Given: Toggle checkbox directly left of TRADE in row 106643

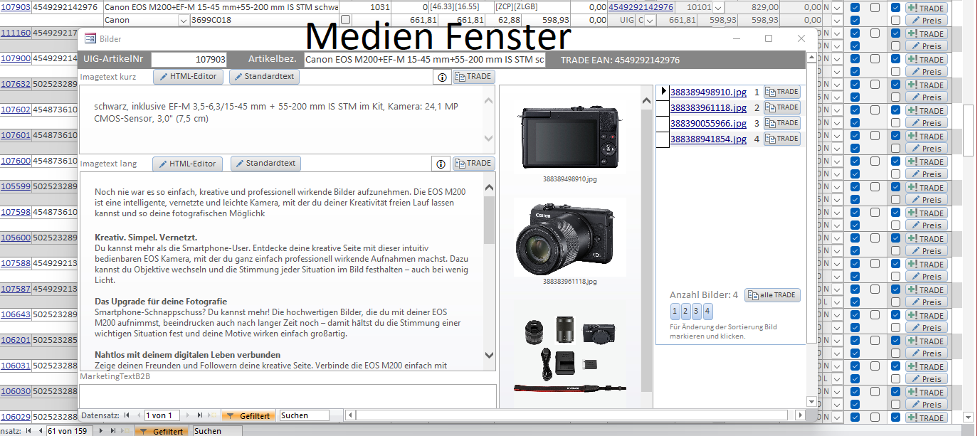Looking at the screenshot, I should click(x=895, y=315).
